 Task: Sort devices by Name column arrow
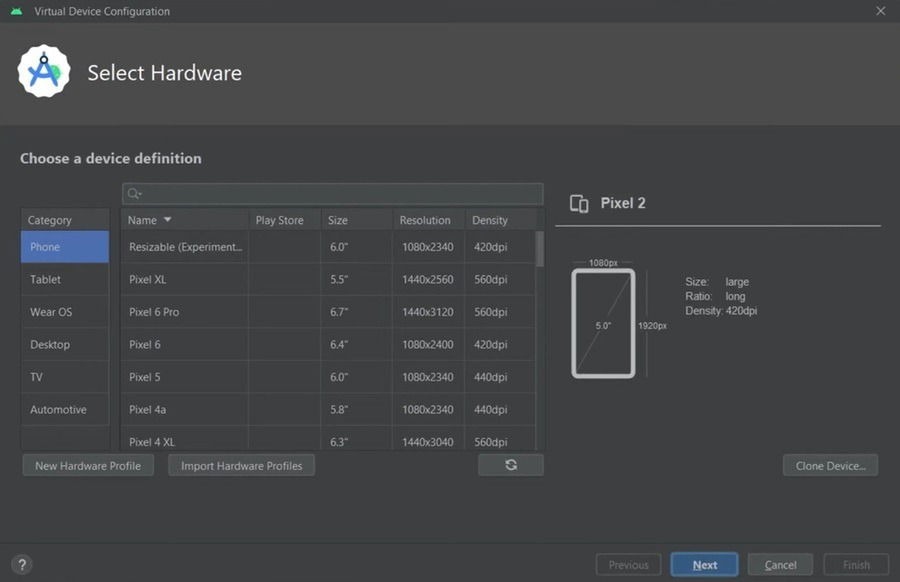[167, 220]
